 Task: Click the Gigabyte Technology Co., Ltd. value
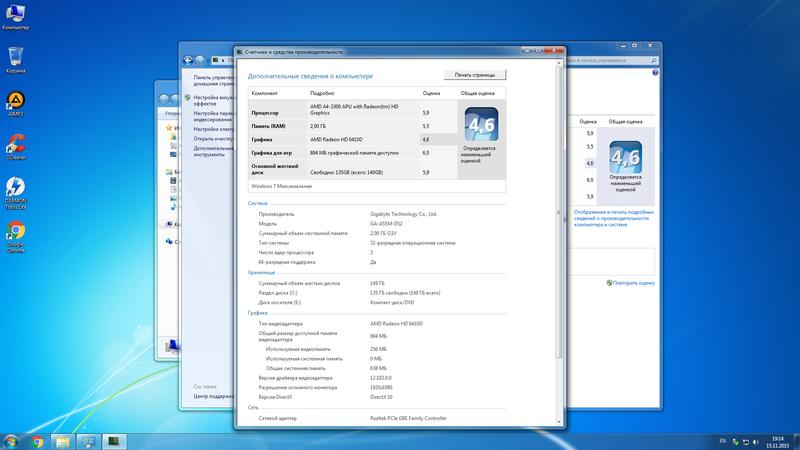[x=404, y=214]
